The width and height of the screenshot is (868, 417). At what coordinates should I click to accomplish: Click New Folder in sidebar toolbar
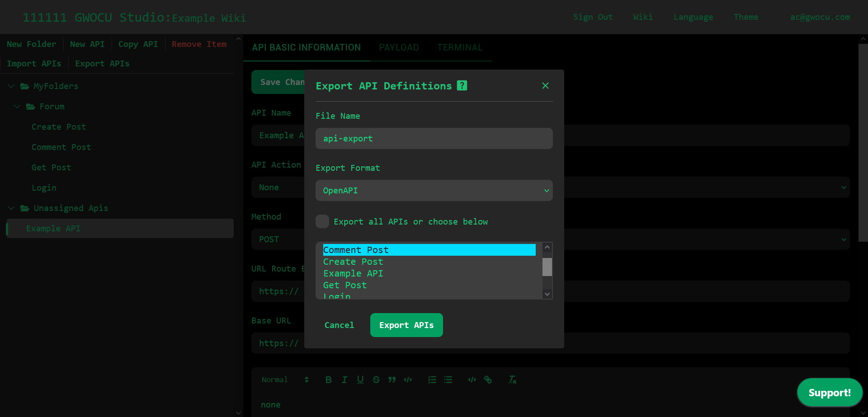[32, 44]
